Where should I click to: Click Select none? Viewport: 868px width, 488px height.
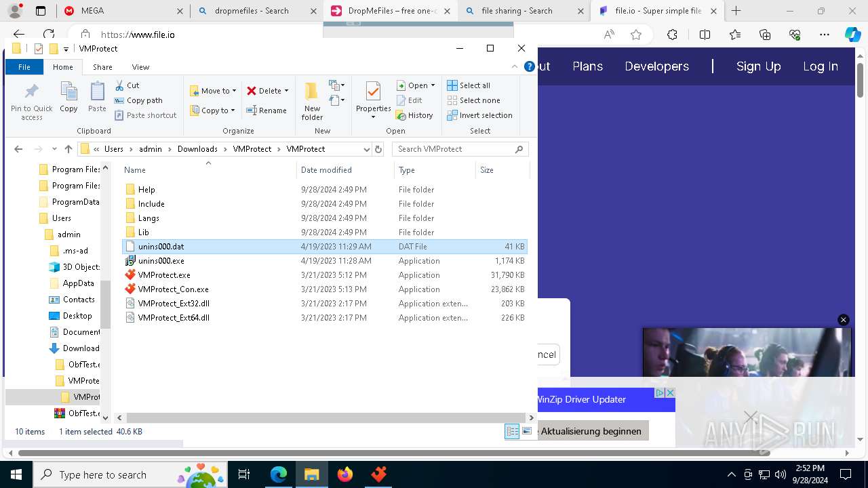click(473, 100)
